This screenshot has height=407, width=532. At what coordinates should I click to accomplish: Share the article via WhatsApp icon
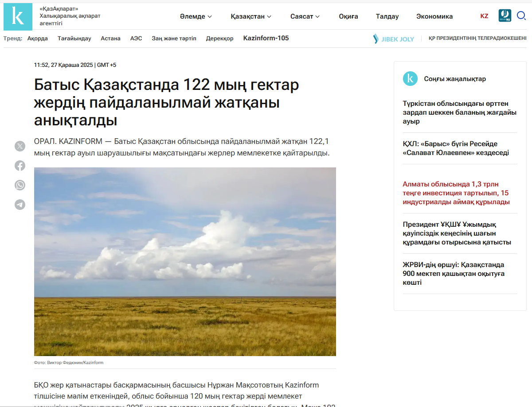pyautogui.click(x=20, y=185)
